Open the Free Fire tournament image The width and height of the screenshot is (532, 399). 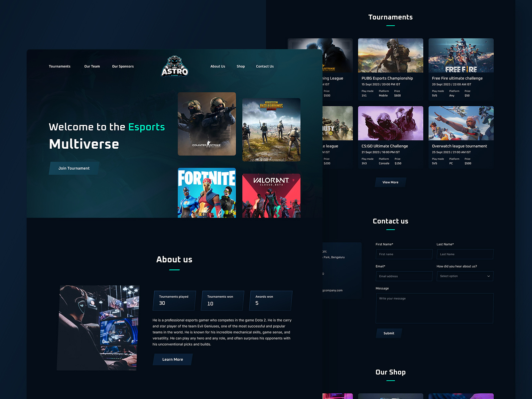click(x=461, y=56)
